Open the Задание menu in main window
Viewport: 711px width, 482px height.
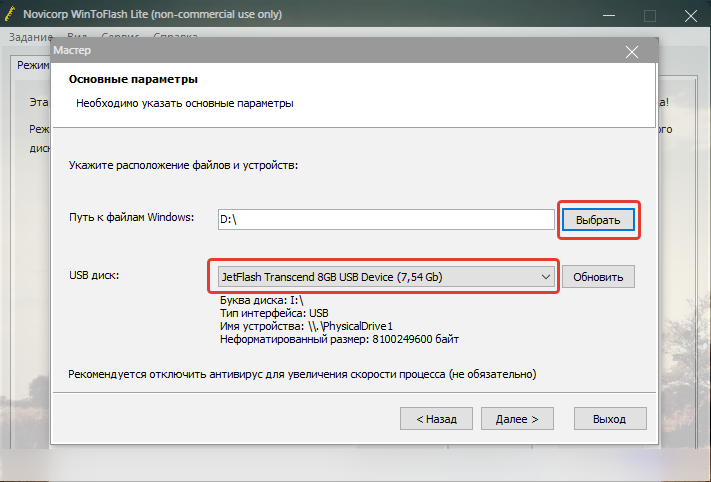click(x=31, y=37)
